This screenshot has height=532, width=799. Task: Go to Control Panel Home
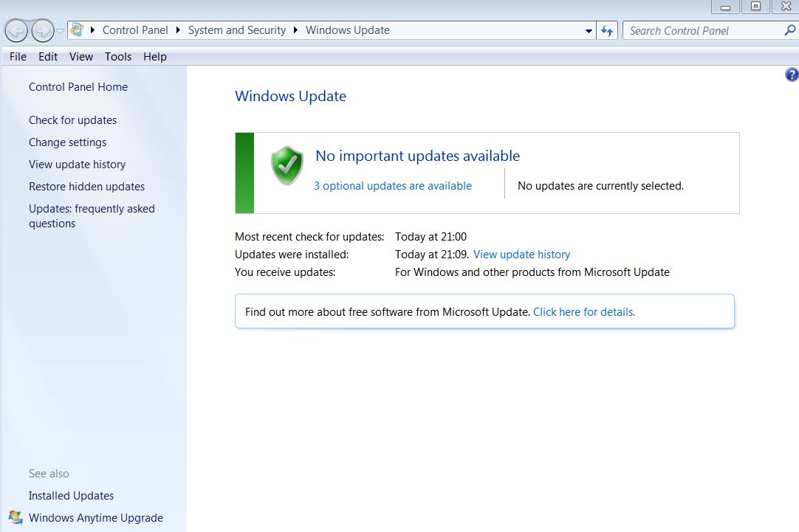(78, 87)
